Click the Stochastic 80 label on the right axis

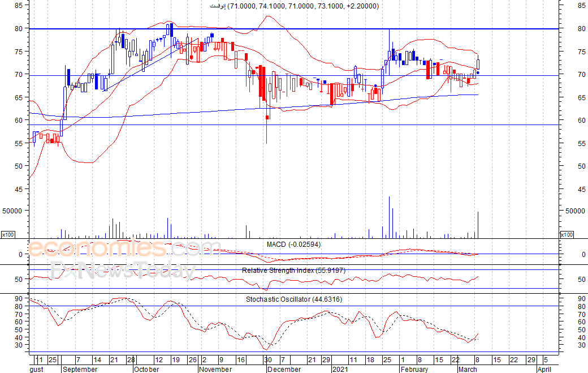582,306
